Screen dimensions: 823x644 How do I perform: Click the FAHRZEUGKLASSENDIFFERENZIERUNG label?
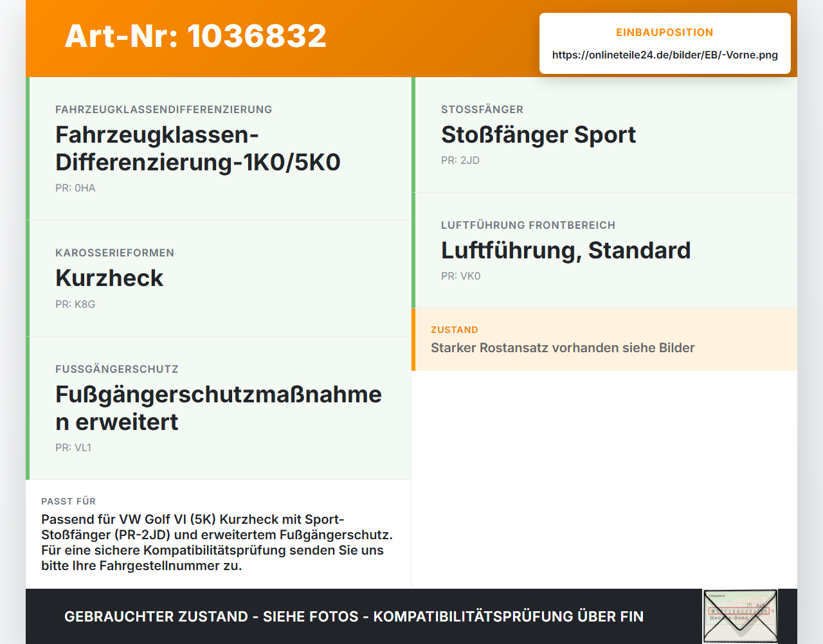pyautogui.click(x=164, y=109)
